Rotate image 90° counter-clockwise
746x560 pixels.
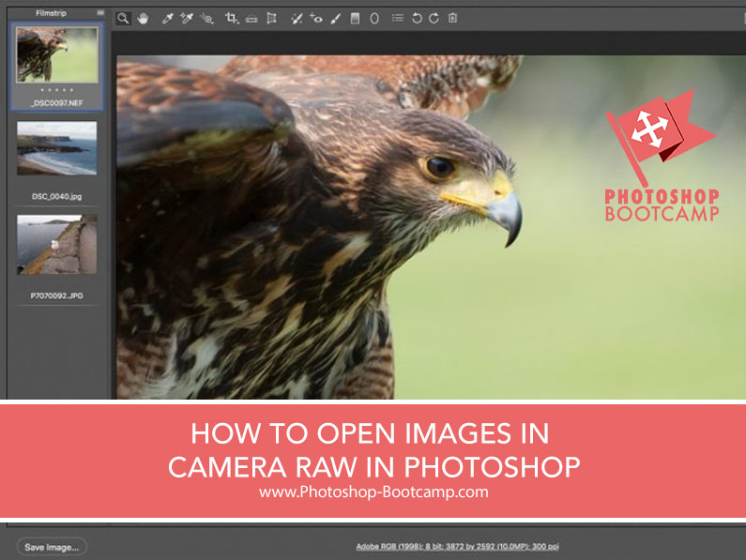[417, 19]
